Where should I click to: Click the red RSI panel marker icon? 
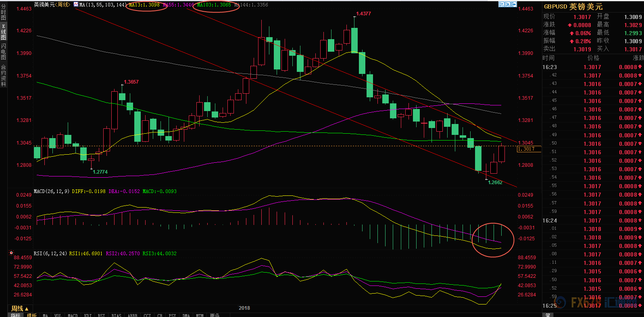tap(11, 253)
